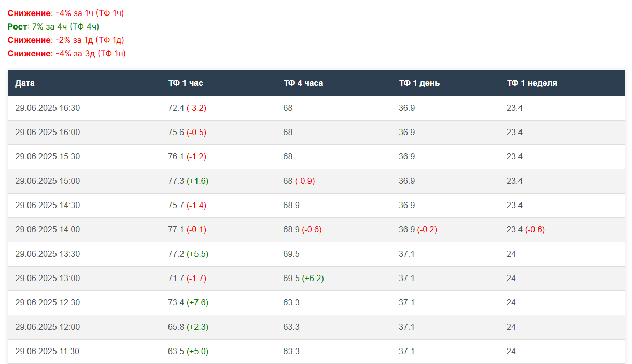Select the date cell '29.06.2025 14:30'
The image size is (632, 364).
coord(48,205)
